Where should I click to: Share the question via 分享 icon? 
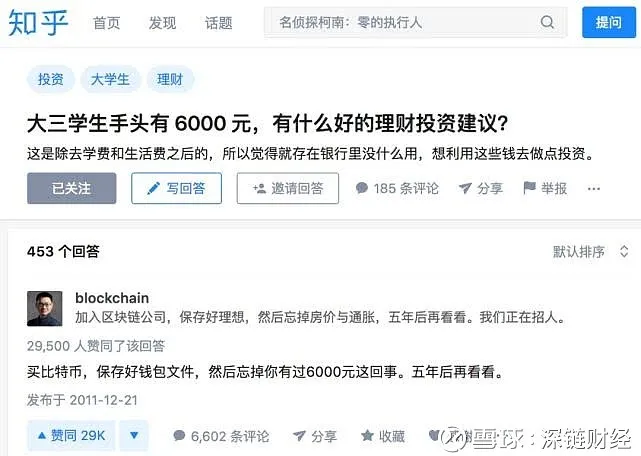[x=480, y=188]
